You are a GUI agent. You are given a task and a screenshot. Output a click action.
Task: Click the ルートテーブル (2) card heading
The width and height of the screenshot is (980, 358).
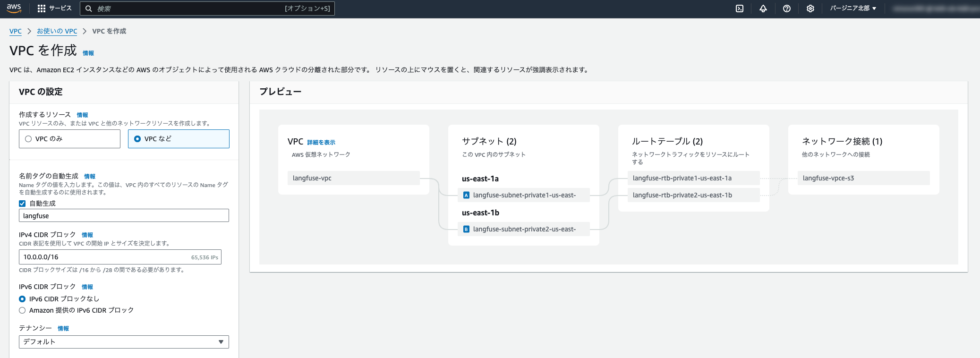pyautogui.click(x=667, y=141)
